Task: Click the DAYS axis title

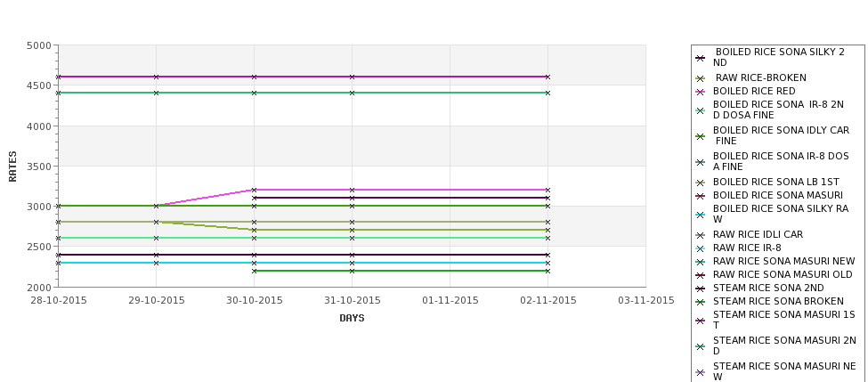Action: [352, 319]
